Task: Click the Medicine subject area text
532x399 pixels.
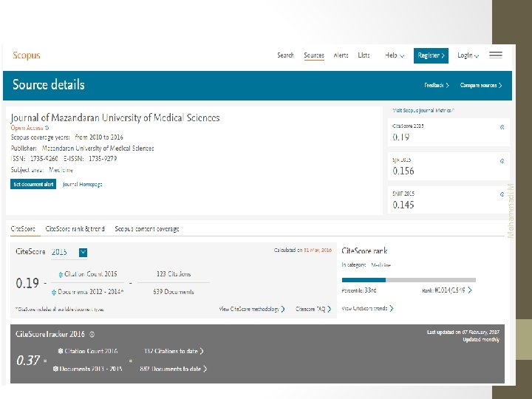Action: (x=61, y=170)
